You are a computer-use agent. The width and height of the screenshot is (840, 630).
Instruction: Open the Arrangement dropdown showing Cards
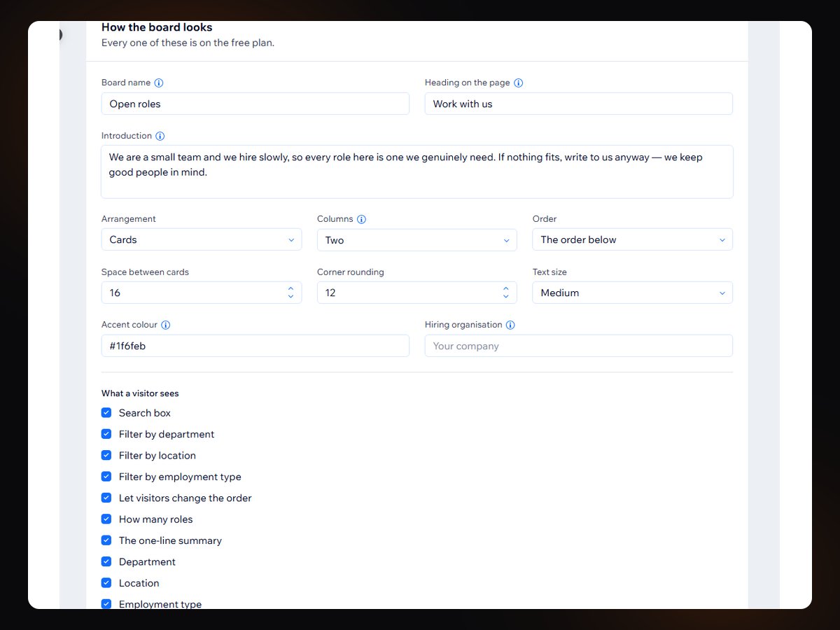pyautogui.click(x=202, y=239)
